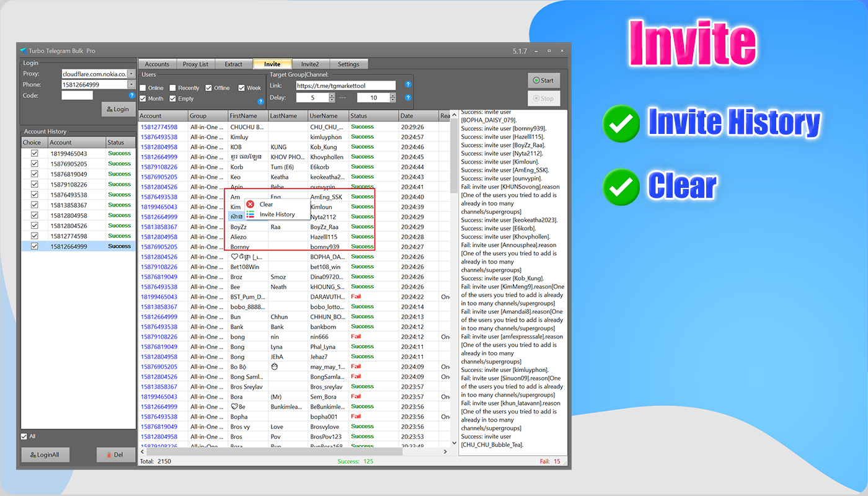
Task: Switch to the Proxy List tab
Action: coord(195,64)
